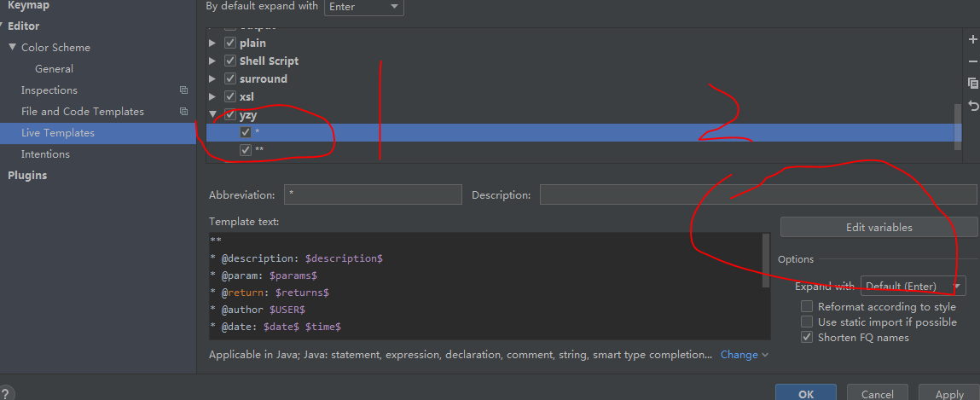Click Edit variables button
980x400 pixels.
pos(879,228)
